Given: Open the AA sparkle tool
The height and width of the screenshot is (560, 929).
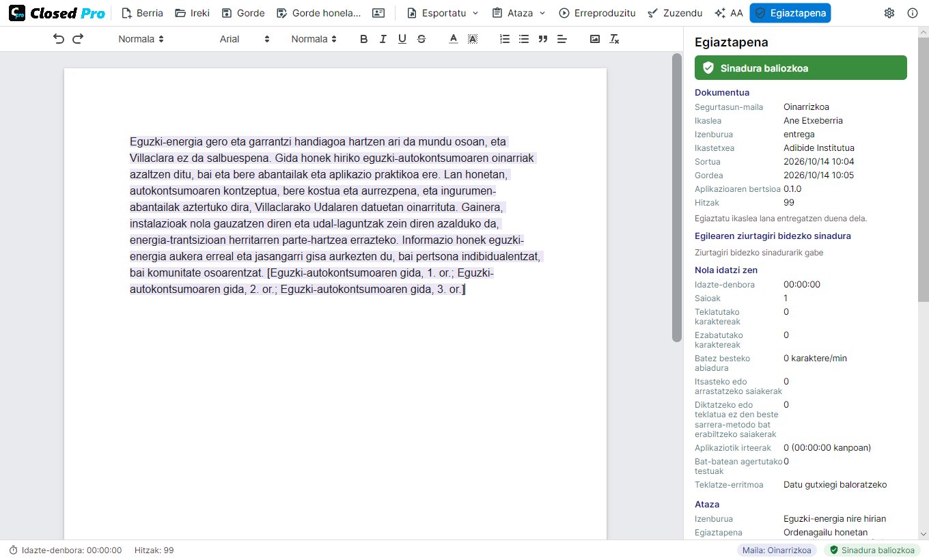Looking at the screenshot, I should pyautogui.click(x=729, y=13).
